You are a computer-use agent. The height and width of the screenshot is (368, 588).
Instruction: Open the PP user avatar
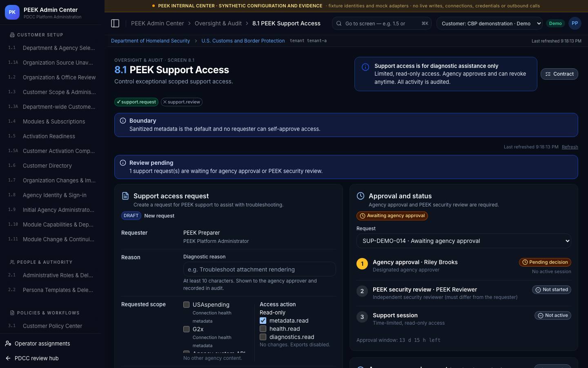click(x=575, y=23)
